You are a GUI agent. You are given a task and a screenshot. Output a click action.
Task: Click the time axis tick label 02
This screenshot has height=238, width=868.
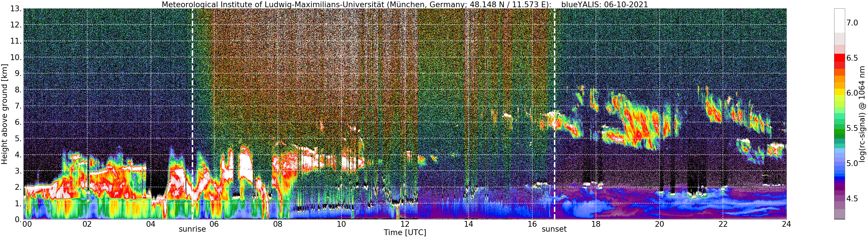tap(87, 224)
